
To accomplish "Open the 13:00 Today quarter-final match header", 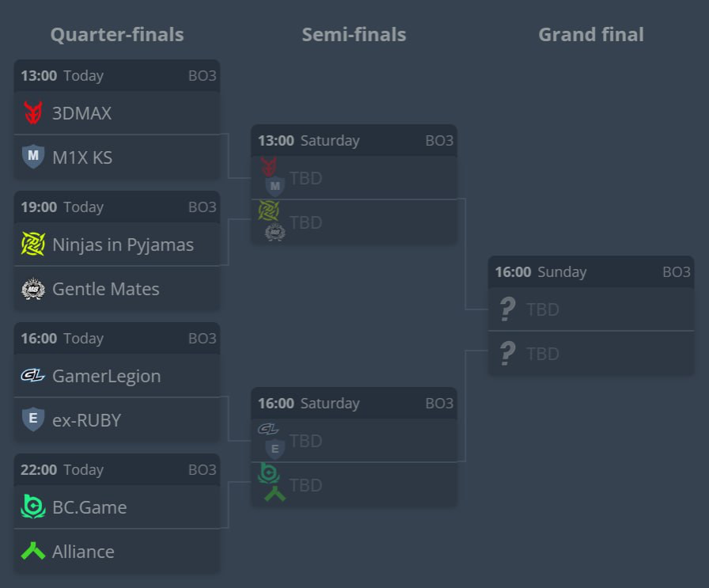I will (x=117, y=76).
